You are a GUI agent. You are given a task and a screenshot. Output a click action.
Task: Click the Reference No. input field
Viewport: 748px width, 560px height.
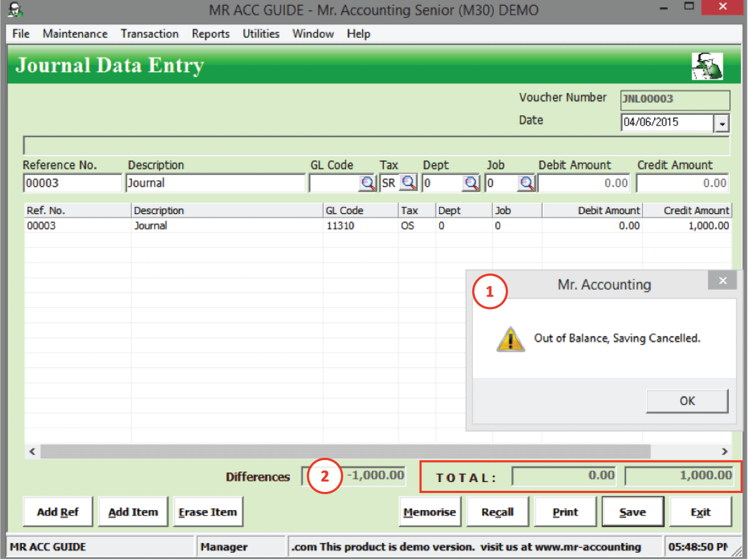(72, 183)
